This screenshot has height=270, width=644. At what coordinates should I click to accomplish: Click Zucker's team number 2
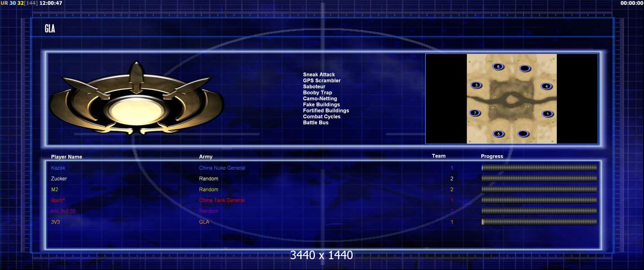coord(452,179)
